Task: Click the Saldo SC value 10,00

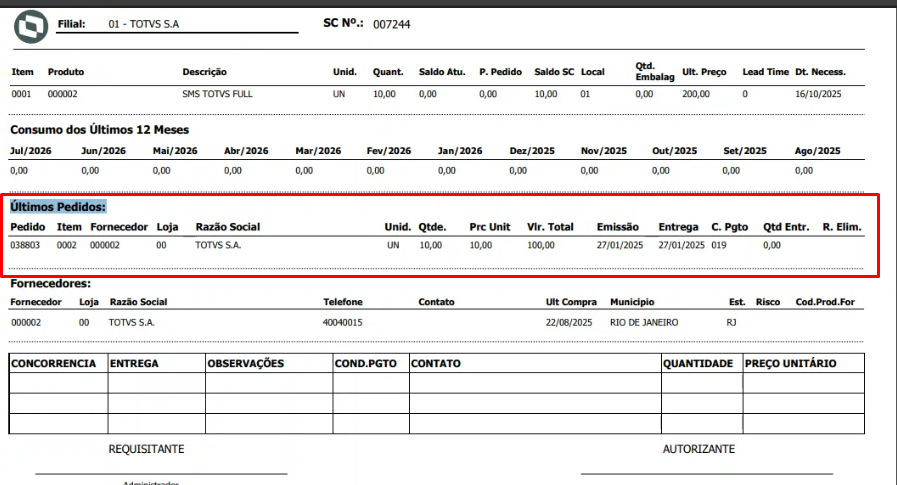Action: coord(546,94)
